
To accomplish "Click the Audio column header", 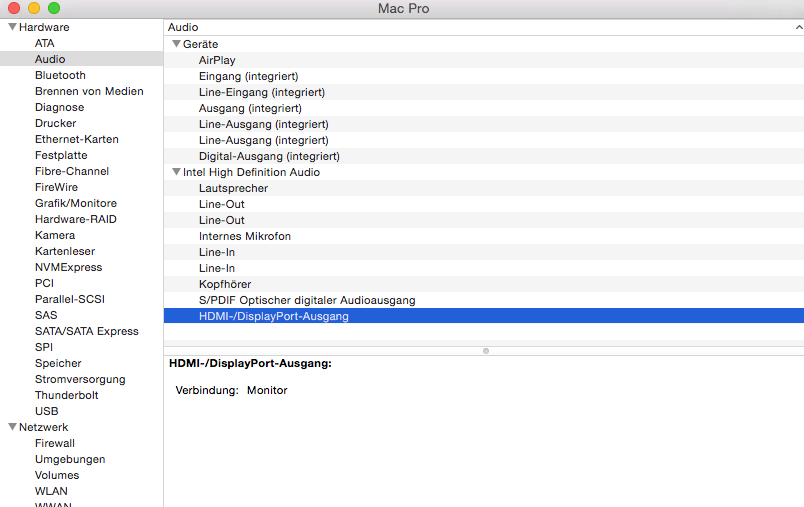I will [x=484, y=27].
